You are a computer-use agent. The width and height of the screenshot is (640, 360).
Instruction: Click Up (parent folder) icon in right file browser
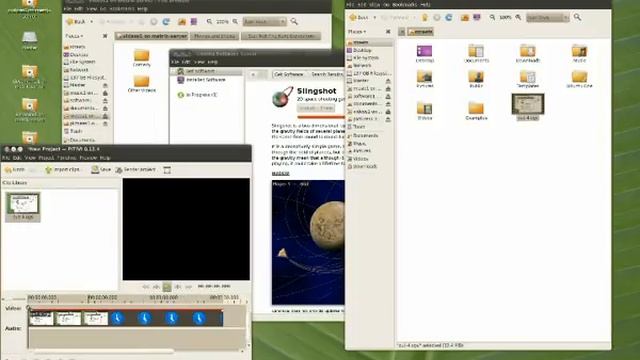click(x=424, y=18)
